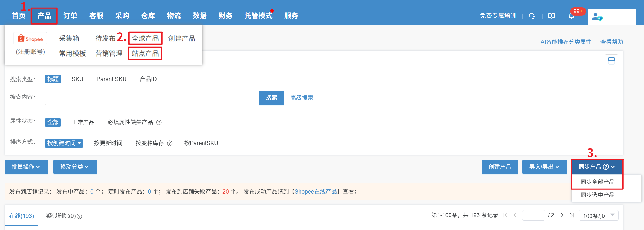Image resolution: width=644 pixels, height=230 pixels.
Task: Open the 100条/页 page size dropdown
Action: pos(598,215)
